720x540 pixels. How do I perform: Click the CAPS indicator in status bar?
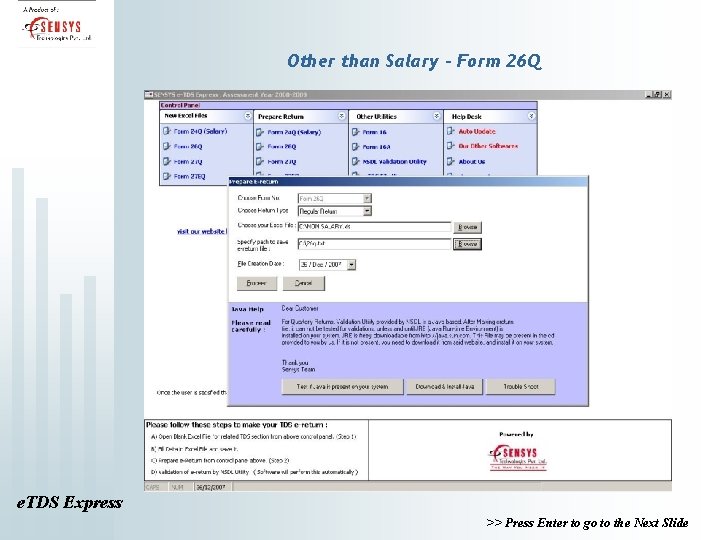152,487
